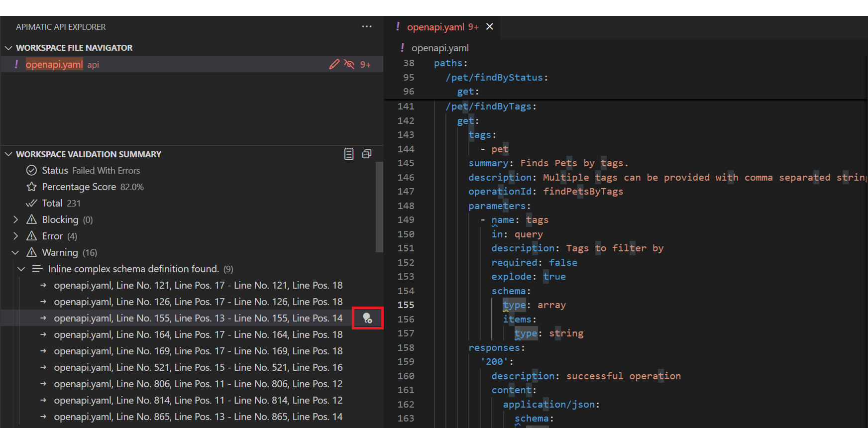The height and width of the screenshot is (428, 868).
Task: Open warning at Line No. 164
Action: (198, 334)
